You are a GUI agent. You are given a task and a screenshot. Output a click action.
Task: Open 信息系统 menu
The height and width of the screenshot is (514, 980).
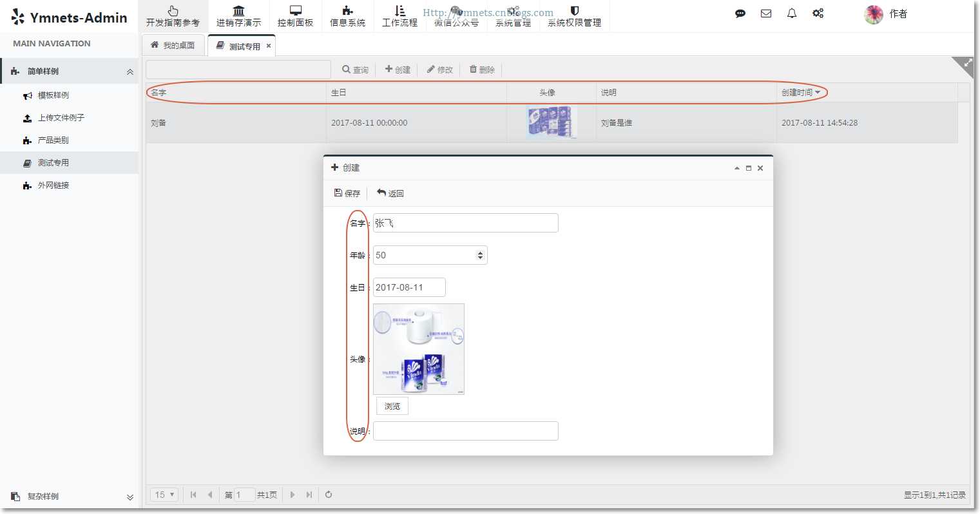[x=347, y=17]
